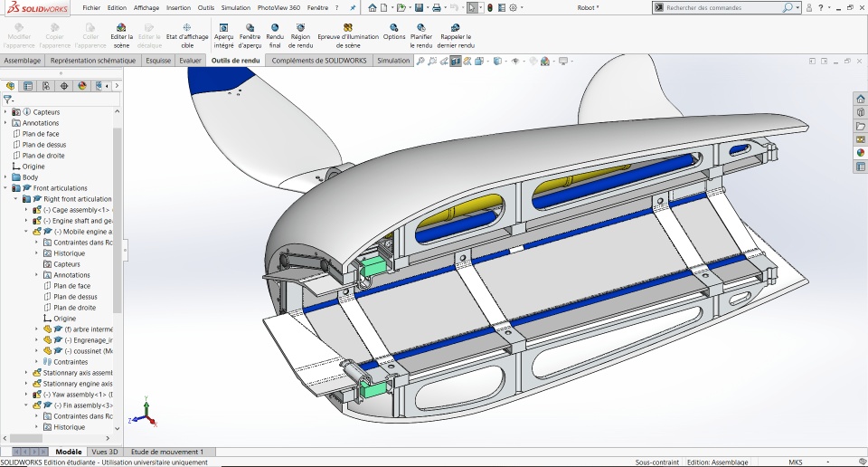Open the Appearances tab in right task pane

pos(860,153)
